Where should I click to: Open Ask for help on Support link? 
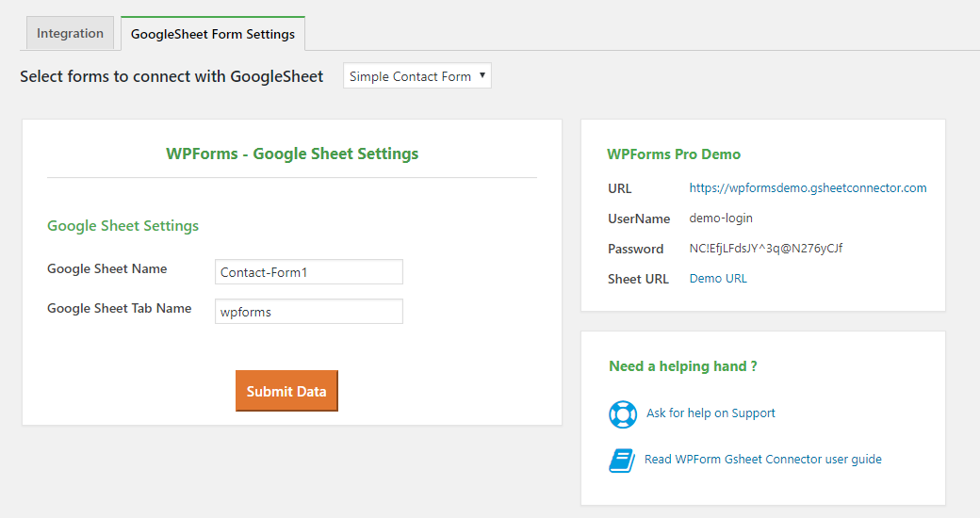tap(710, 413)
